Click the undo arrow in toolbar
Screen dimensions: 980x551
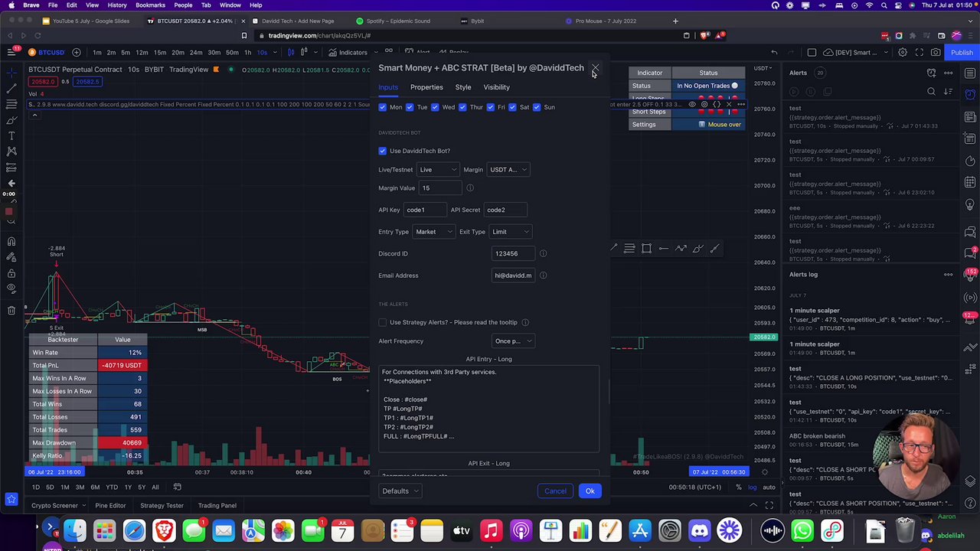click(x=774, y=53)
